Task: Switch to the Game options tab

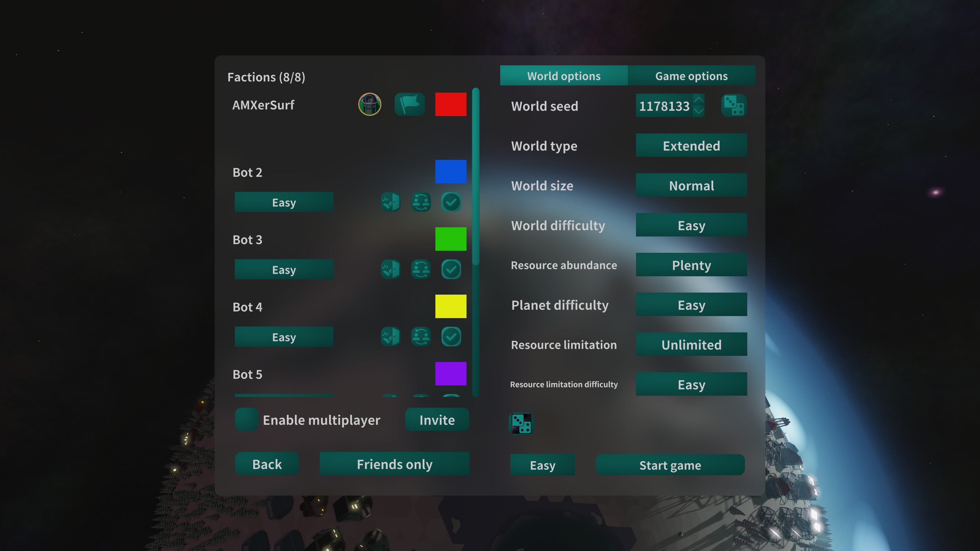Action: tap(691, 76)
